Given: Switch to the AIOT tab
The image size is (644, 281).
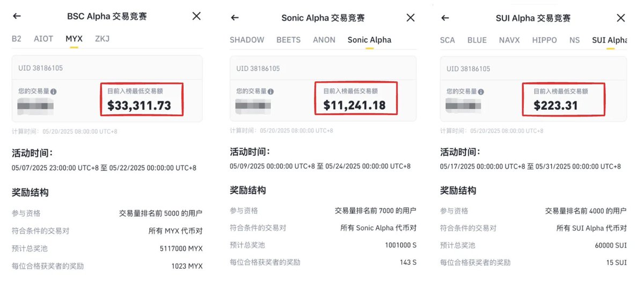Looking at the screenshot, I should [x=43, y=39].
